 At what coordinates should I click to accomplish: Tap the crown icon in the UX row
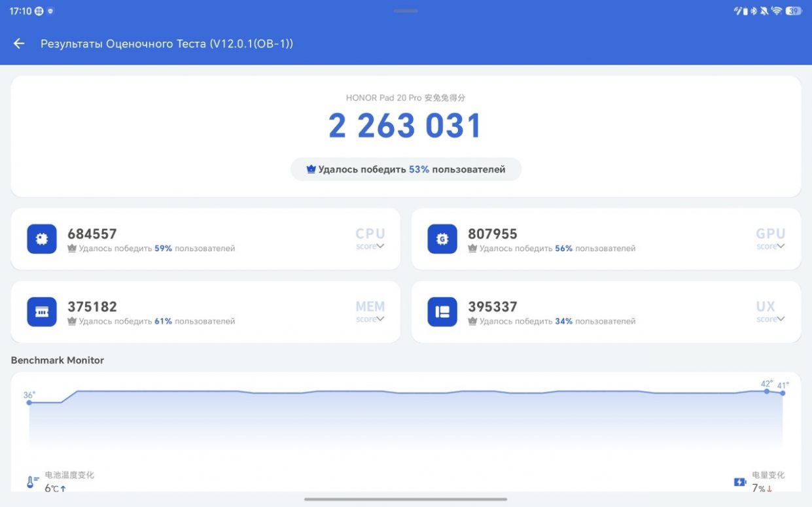472,321
